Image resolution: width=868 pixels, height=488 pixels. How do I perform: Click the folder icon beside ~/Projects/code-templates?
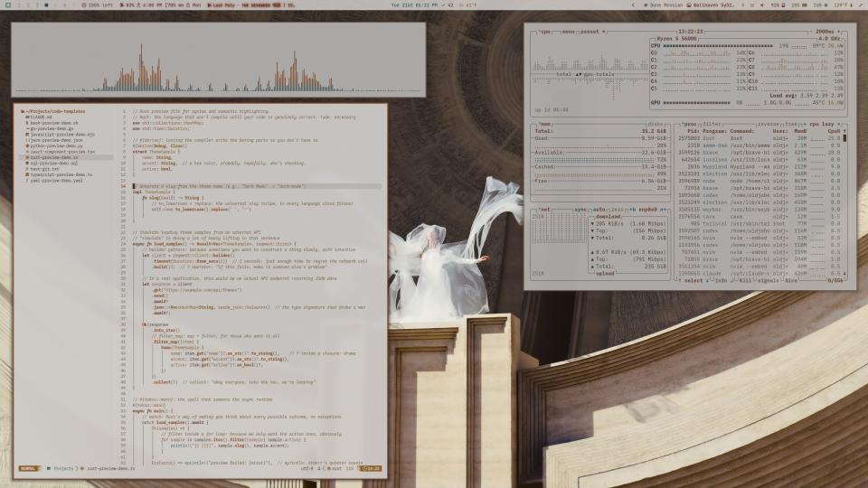(23, 111)
